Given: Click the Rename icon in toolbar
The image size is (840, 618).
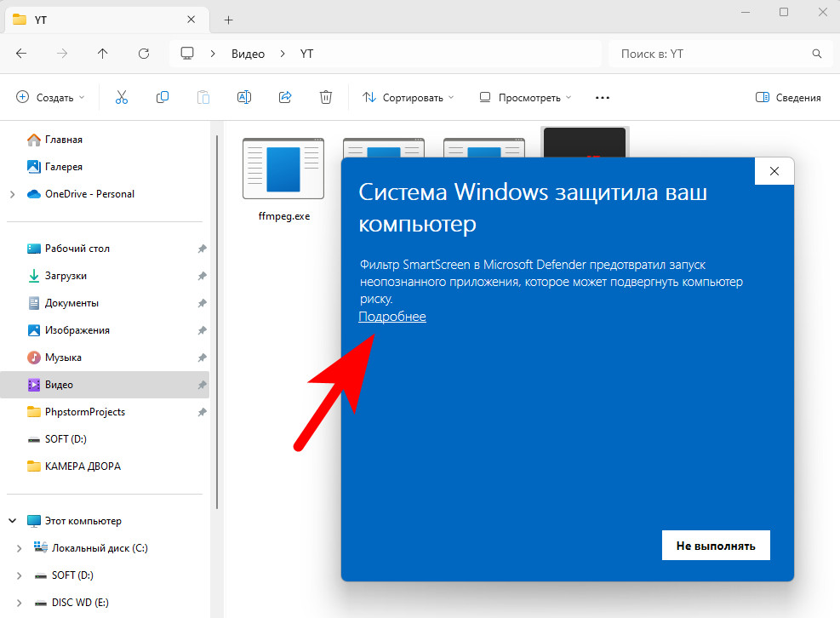Looking at the screenshot, I should pyautogui.click(x=244, y=98).
